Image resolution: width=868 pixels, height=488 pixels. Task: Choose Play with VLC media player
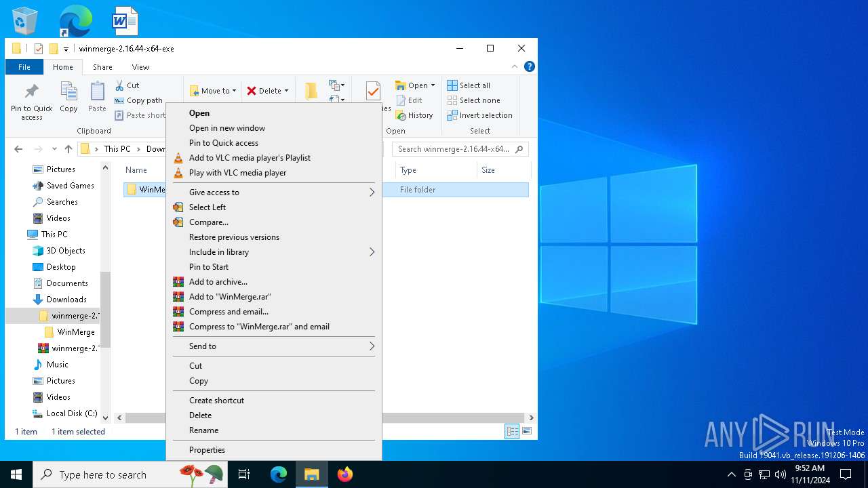[x=273, y=173]
